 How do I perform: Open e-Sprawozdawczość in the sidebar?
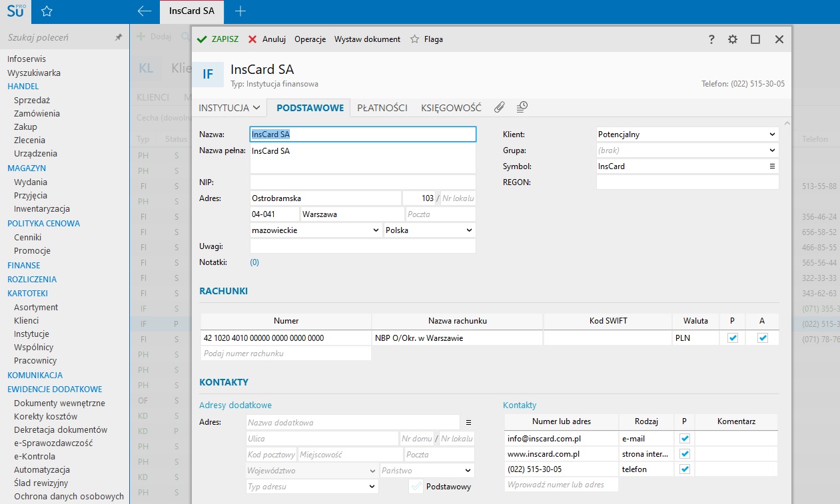coord(53,443)
